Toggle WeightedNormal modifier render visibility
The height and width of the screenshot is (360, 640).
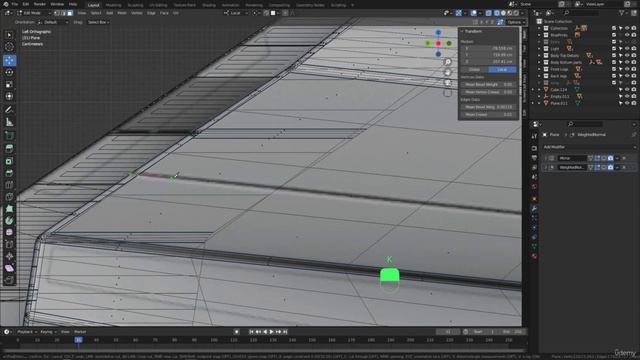coord(610,167)
